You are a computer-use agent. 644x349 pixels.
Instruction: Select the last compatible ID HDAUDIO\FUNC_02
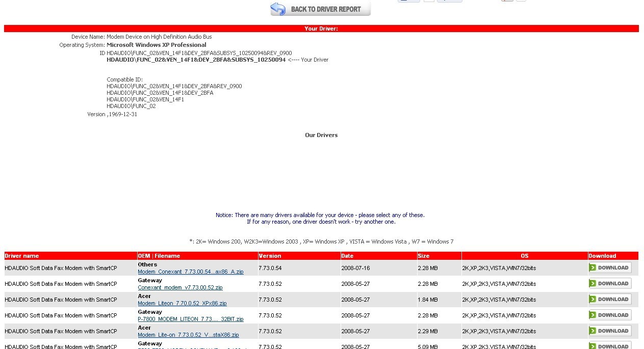click(131, 106)
